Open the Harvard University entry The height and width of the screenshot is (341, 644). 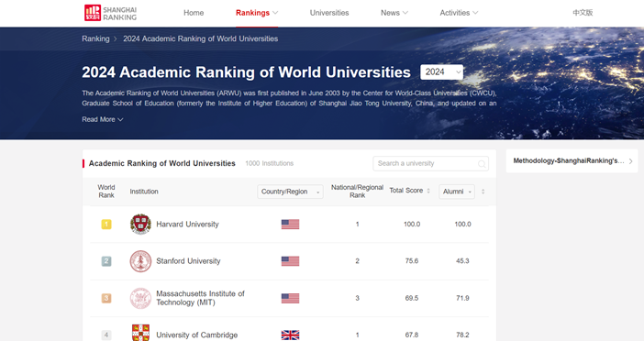(187, 224)
